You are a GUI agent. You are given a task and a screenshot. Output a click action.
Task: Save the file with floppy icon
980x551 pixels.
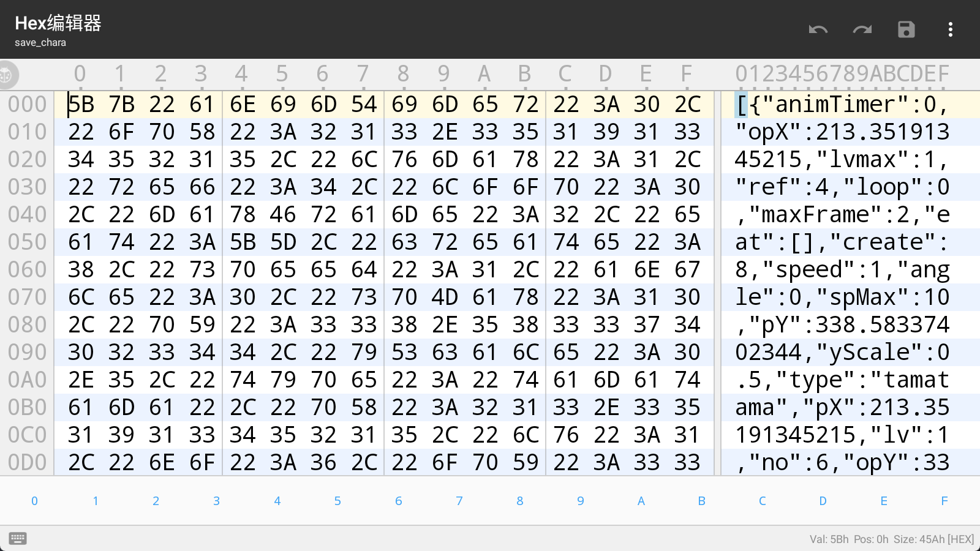pos(907,29)
